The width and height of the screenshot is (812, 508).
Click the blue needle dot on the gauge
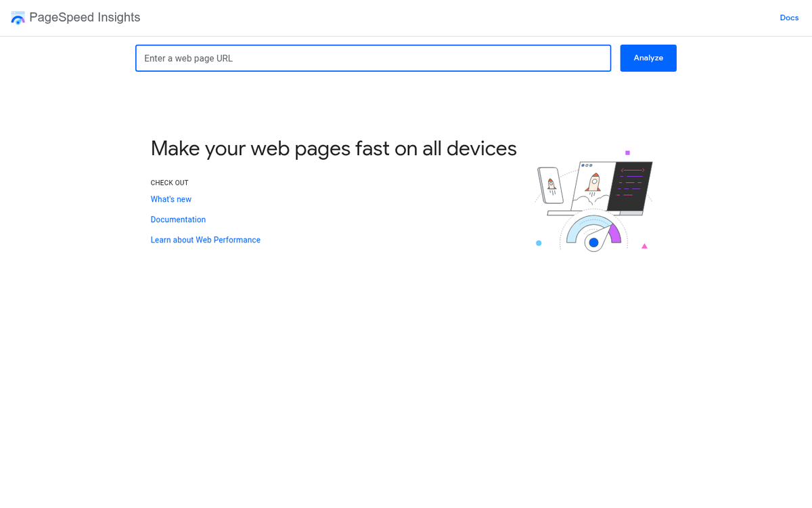(593, 242)
